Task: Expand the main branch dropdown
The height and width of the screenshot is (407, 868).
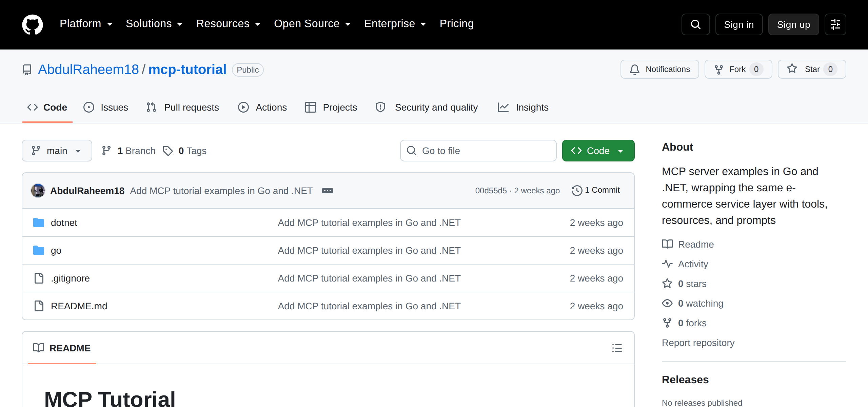Action: coord(57,151)
